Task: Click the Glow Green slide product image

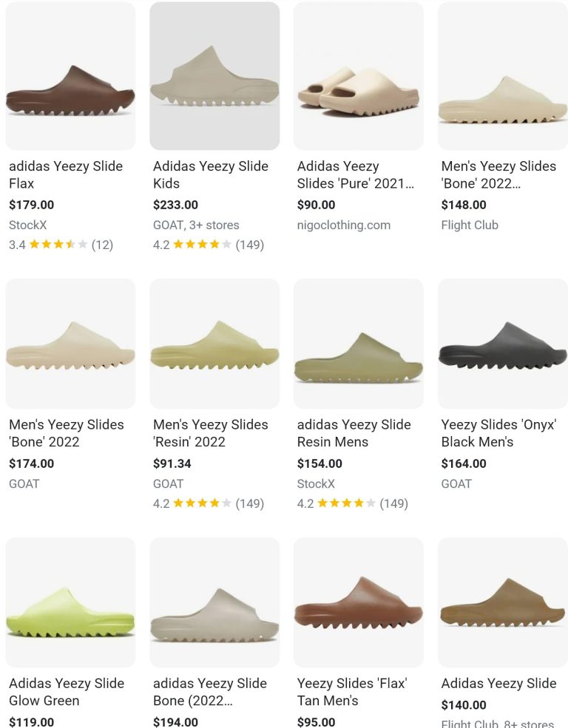Action: point(70,602)
